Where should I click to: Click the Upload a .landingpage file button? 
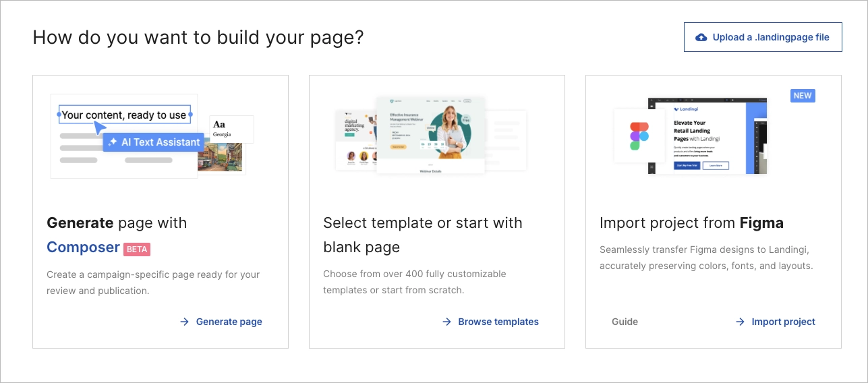(x=763, y=37)
